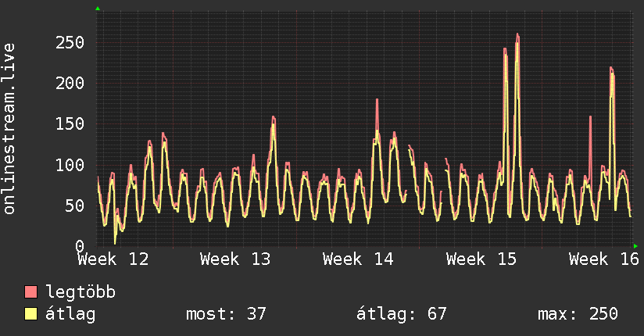Click the 'most: 37' current value
Viewport: 644px width, 336px height.
click(227, 314)
